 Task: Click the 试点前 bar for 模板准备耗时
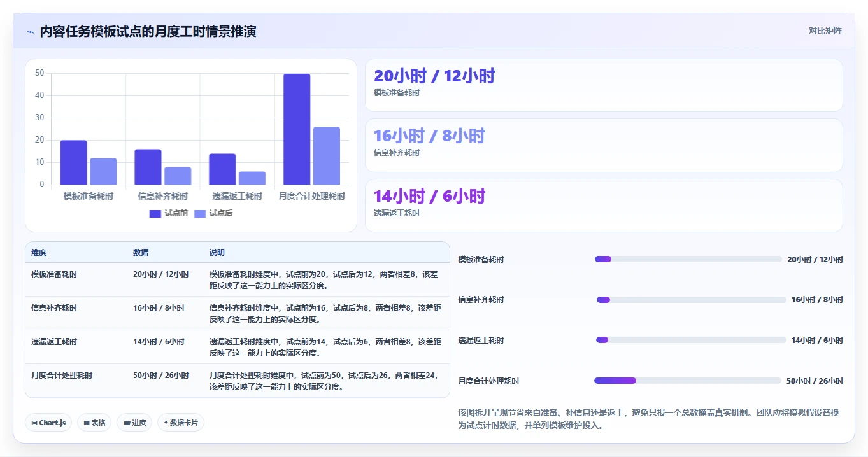[74, 162]
